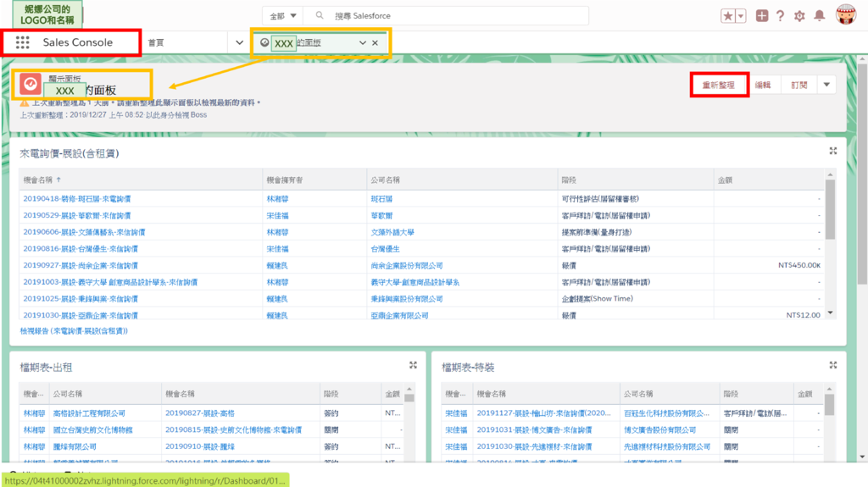Open the App Launcher nine-dot grid

(x=22, y=42)
